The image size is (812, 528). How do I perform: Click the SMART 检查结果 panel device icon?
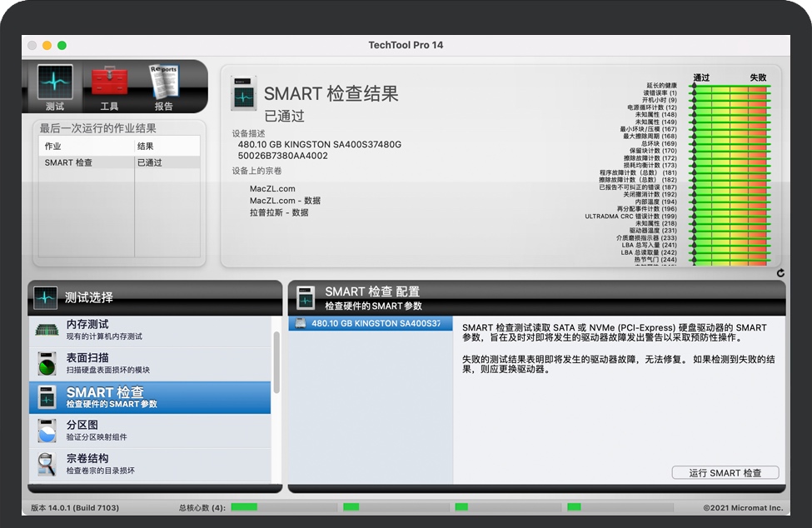244,95
